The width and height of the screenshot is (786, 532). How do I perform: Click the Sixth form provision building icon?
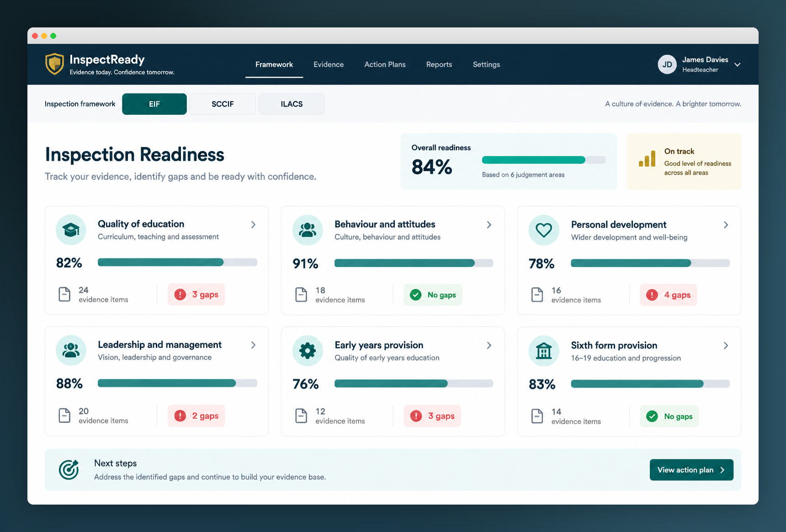pyautogui.click(x=544, y=351)
